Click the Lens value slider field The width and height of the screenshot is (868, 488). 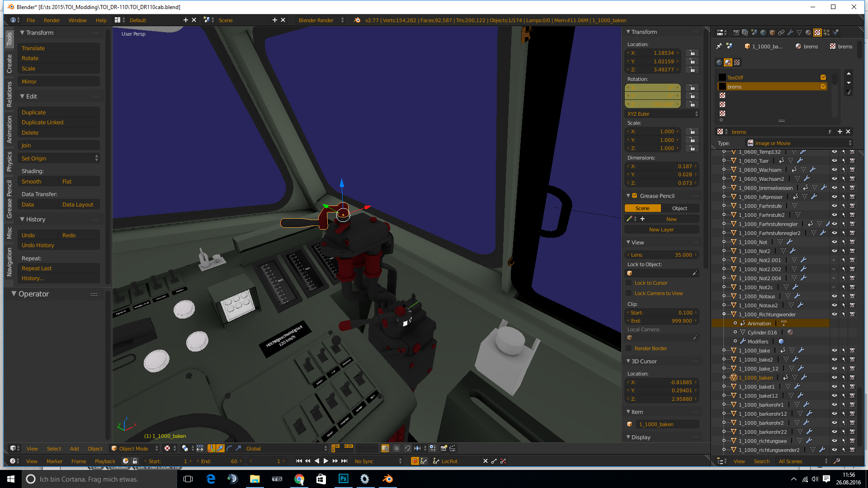click(x=661, y=255)
